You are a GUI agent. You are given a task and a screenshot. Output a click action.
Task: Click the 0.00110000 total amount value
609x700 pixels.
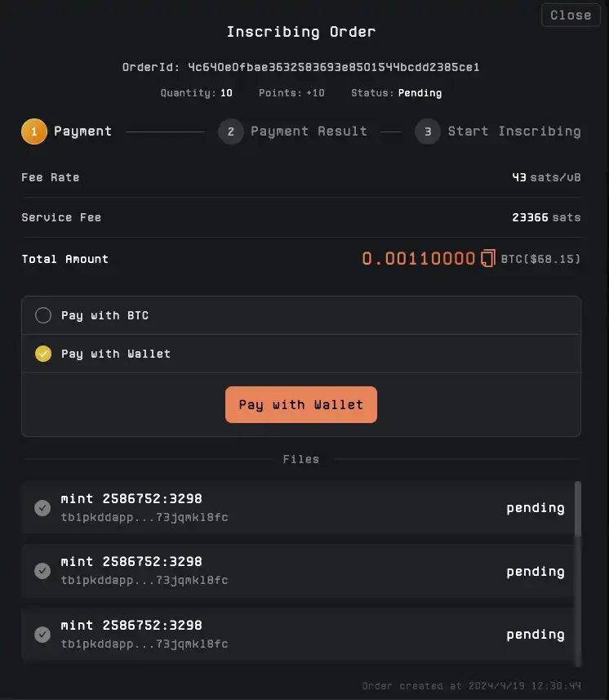tap(418, 259)
